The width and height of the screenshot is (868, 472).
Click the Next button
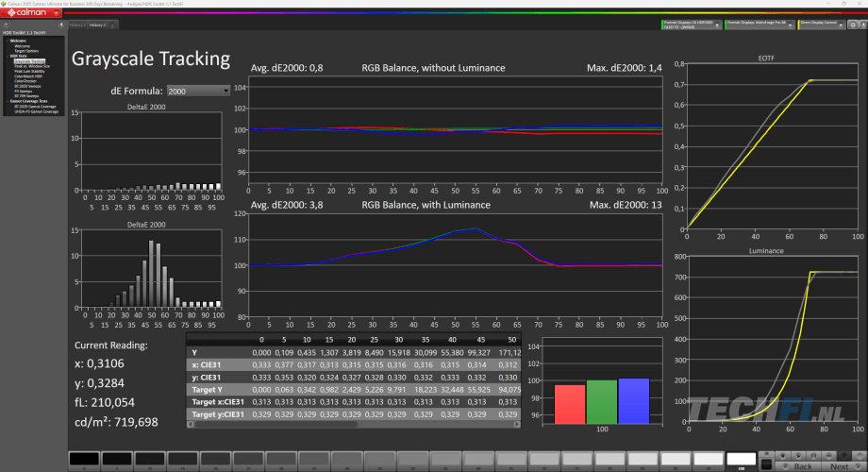click(840, 466)
